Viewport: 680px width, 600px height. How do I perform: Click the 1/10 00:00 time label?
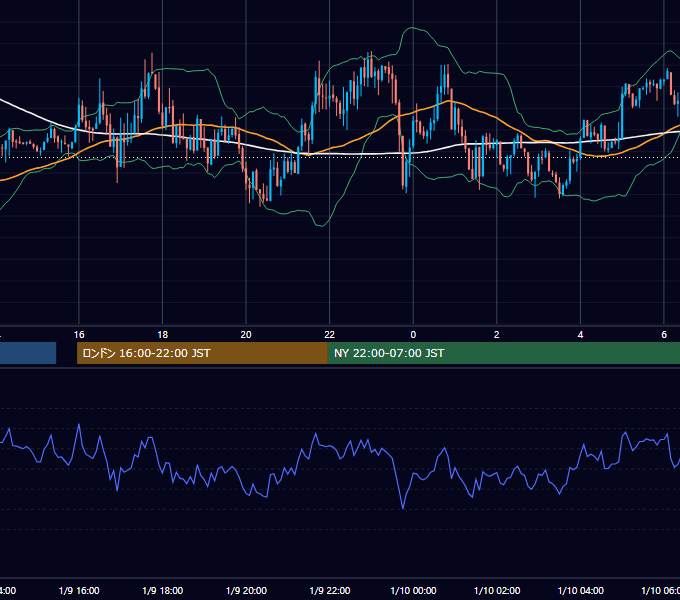[x=413, y=590]
